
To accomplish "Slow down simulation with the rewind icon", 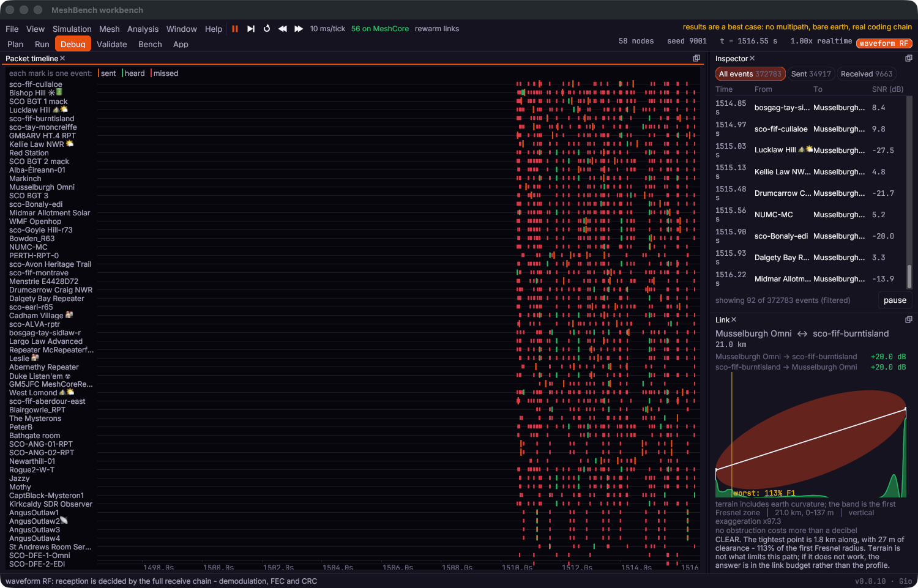I will click(x=283, y=29).
